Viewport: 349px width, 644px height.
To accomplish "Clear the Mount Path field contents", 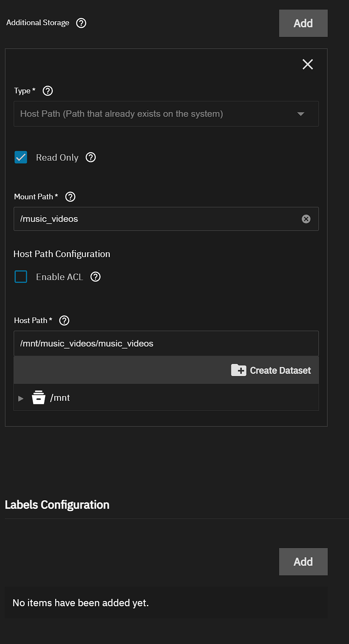I will [306, 219].
